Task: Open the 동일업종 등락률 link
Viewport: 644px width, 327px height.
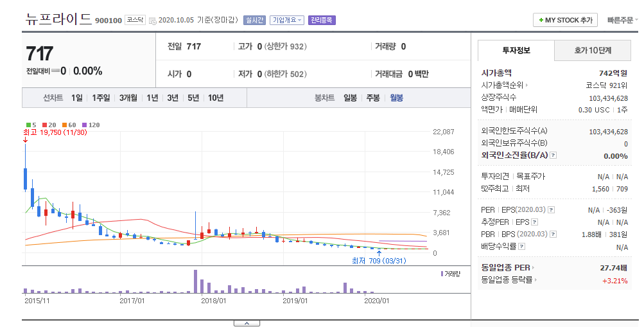Action: [x=509, y=280]
